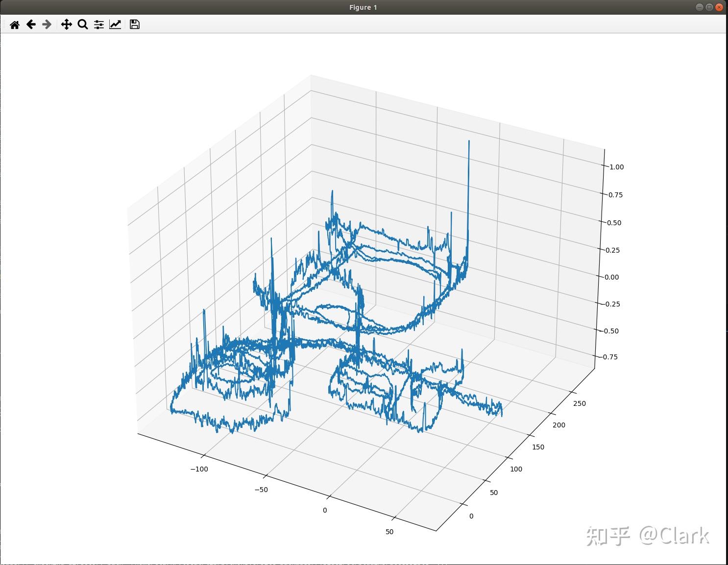Minimize the Figure 1 window
This screenshot has height=565, width=728.
click(700, 7)
